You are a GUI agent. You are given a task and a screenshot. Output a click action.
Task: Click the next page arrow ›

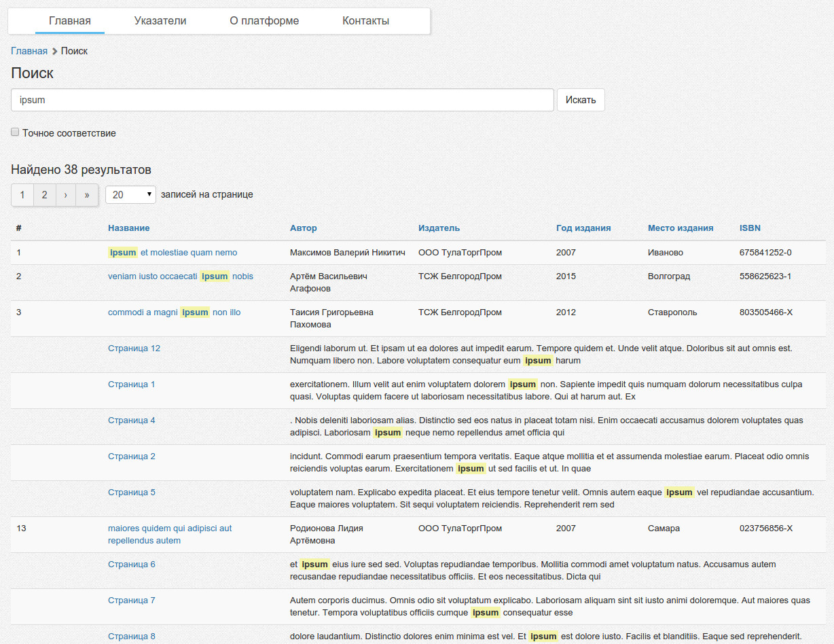(x=65, y=195)
